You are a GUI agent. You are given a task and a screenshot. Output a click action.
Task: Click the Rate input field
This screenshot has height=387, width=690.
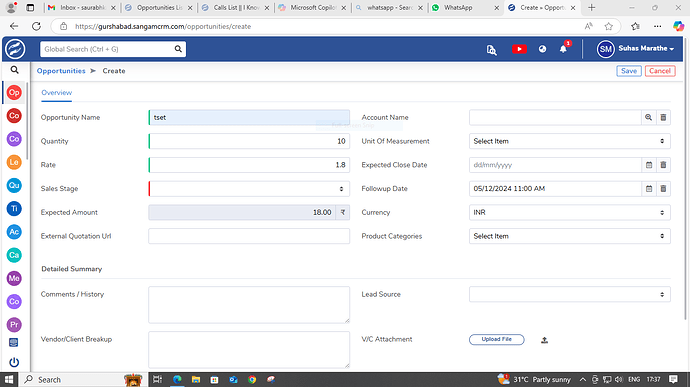[249, 165]
